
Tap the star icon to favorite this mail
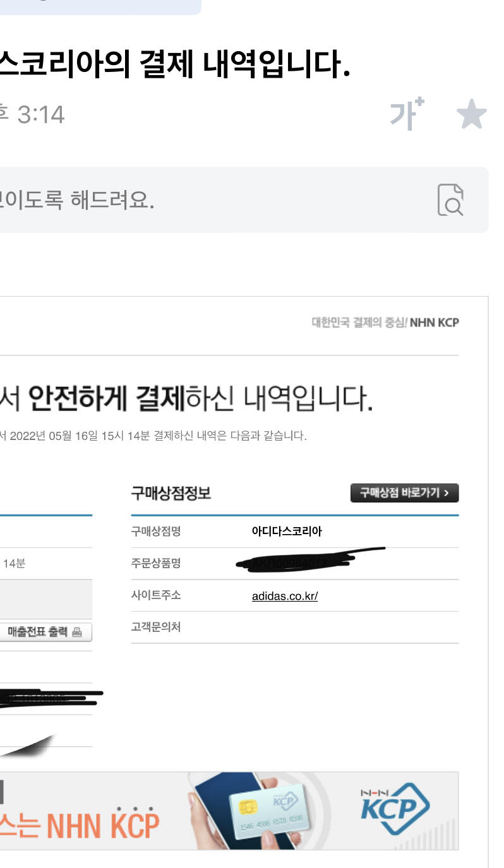tap(471, 115)
